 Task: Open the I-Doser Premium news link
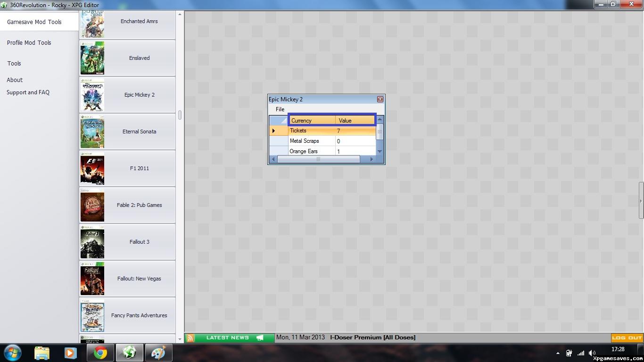click(x=372, y=337)
